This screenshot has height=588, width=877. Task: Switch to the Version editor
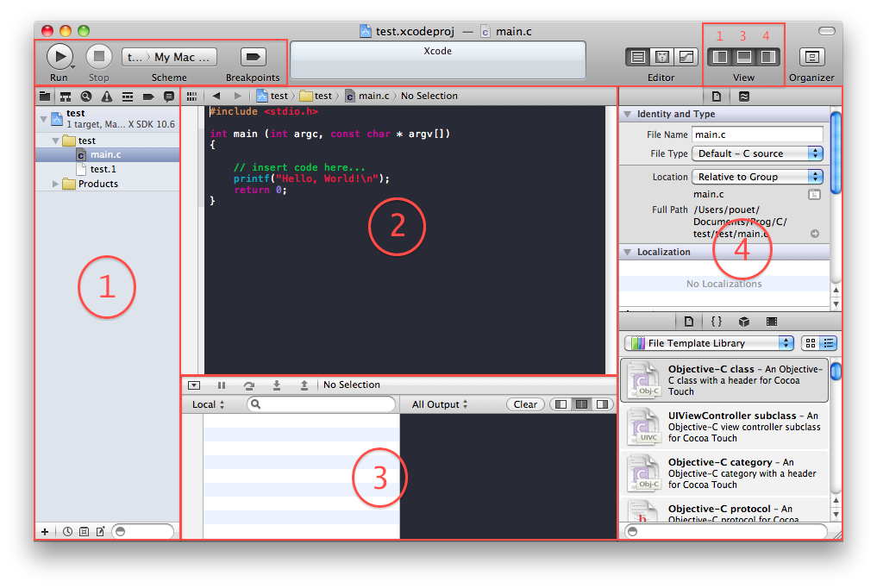(686, 57)
